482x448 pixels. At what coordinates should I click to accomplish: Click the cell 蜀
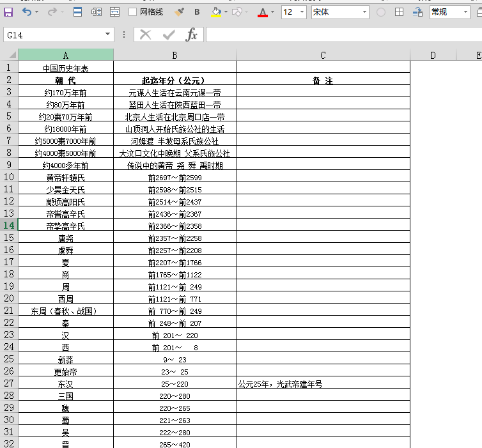[x=66, y=419]
